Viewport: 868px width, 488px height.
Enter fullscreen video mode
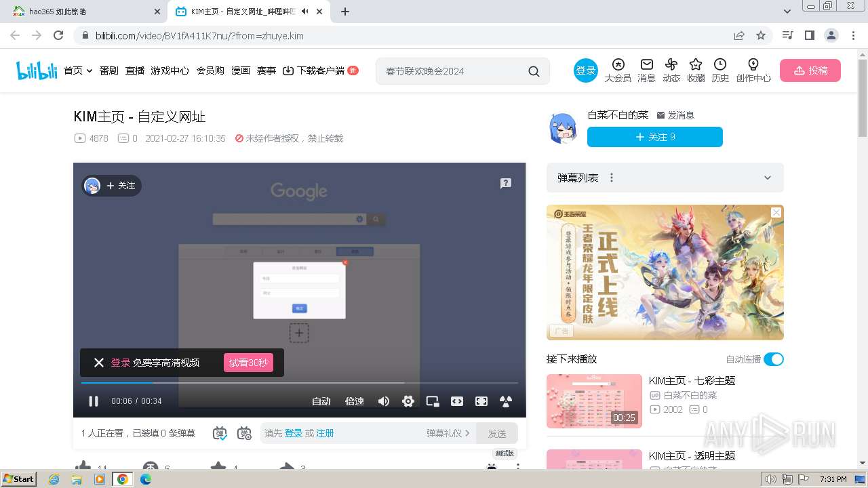tap(481, 401)
